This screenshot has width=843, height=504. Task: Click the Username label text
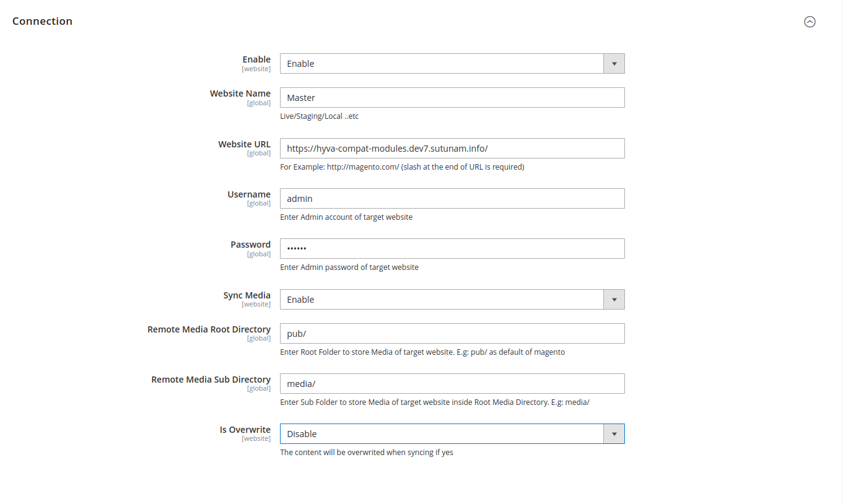[249, 194]
